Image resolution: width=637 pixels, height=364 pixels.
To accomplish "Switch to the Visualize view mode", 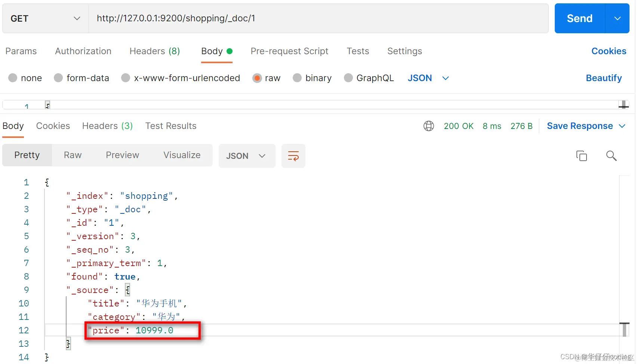I will tap(182, 155).
